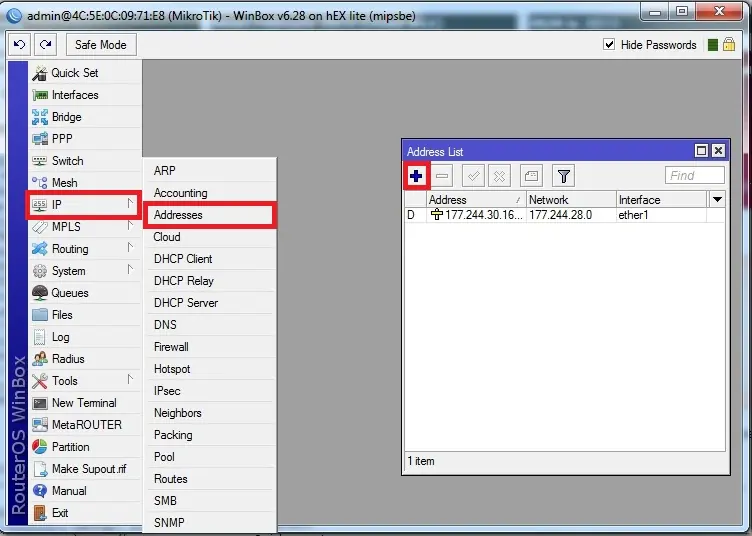752x536 pixels.
Task: Open MetaROUTER in sidebar
Action: pos(85,425)
